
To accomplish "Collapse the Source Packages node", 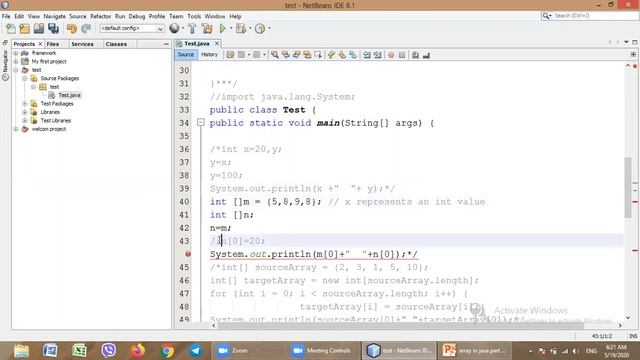I will (x=24, y=78).
